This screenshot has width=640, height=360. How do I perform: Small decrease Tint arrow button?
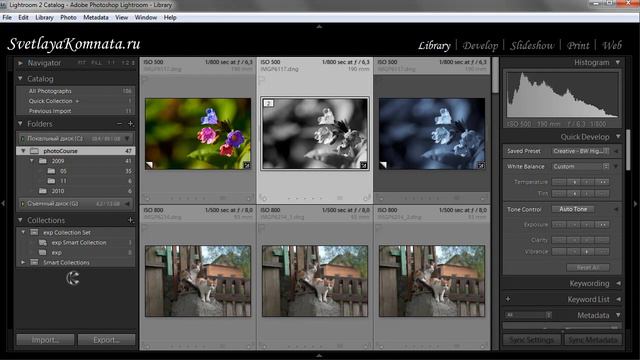pos(573,193)
